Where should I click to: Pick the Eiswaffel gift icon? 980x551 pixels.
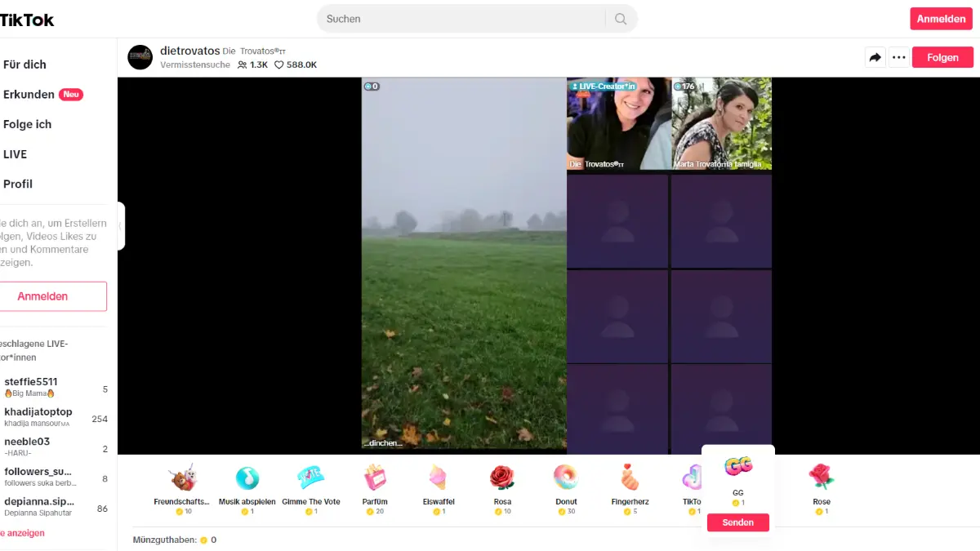pos(439,478)
